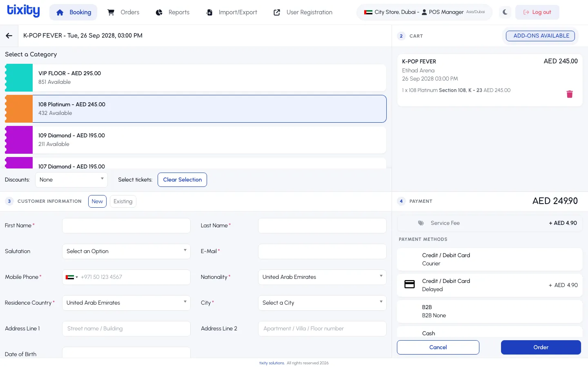This screenshot has height=368, width=588.
Task: Switch to Existing customer option
Action: pyautogui.click(x=123, y=201)
